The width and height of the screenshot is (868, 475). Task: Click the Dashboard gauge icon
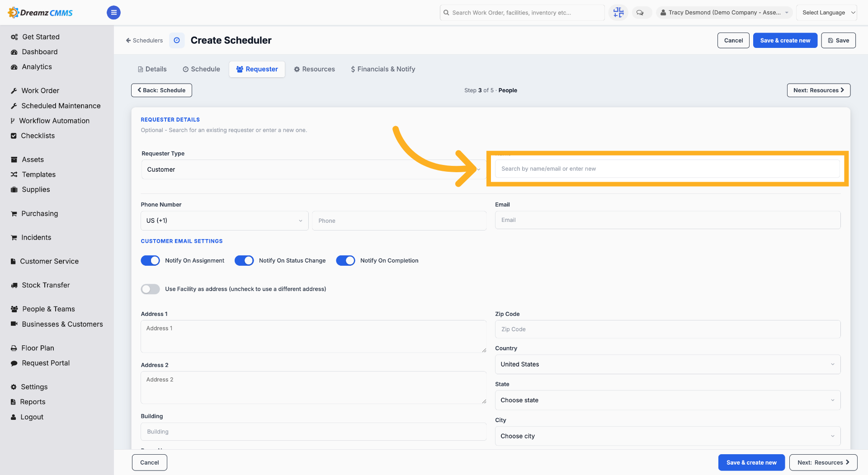(x=14, y=52)
